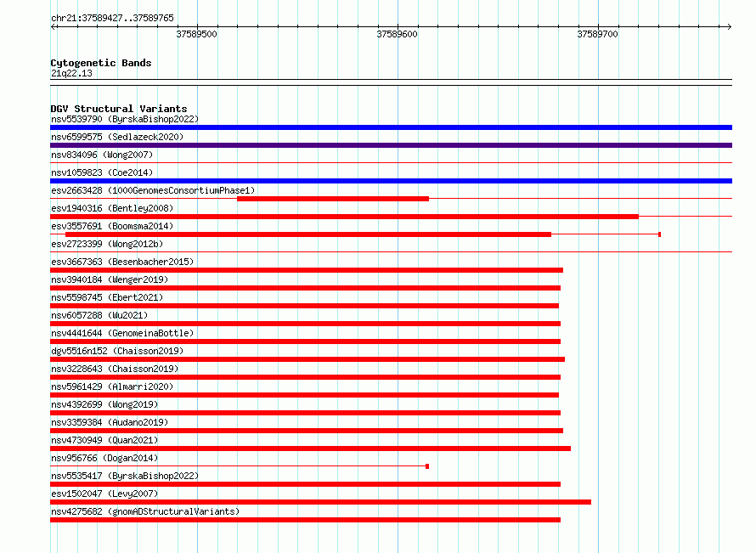Select the esv1502047 red variant bar

point(320,502)
